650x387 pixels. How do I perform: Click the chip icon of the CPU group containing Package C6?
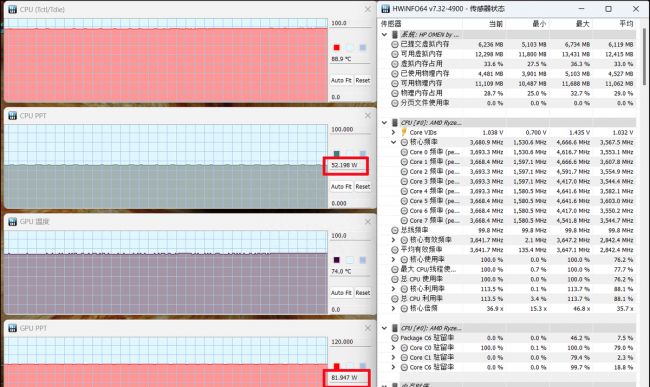point(395,328)
